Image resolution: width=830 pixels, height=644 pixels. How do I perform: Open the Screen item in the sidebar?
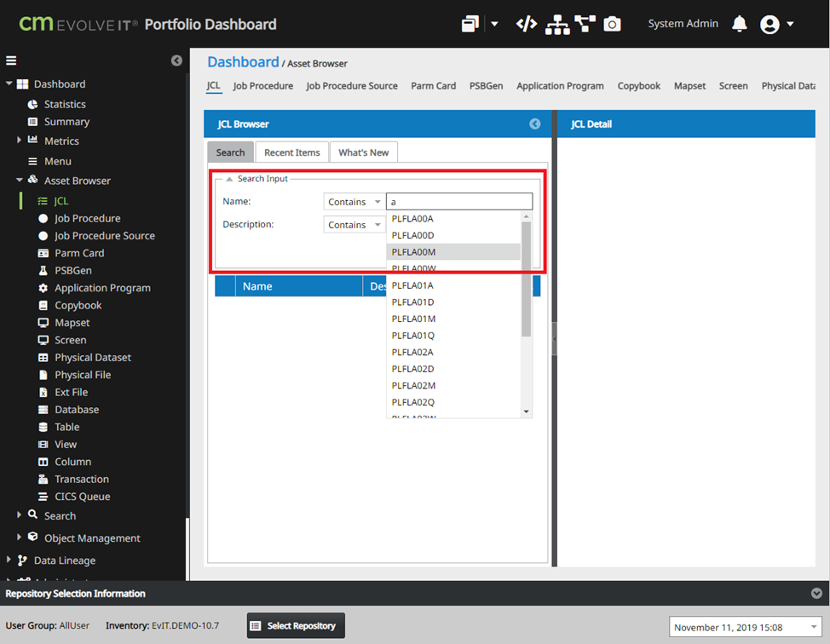[x=71, y=340]
